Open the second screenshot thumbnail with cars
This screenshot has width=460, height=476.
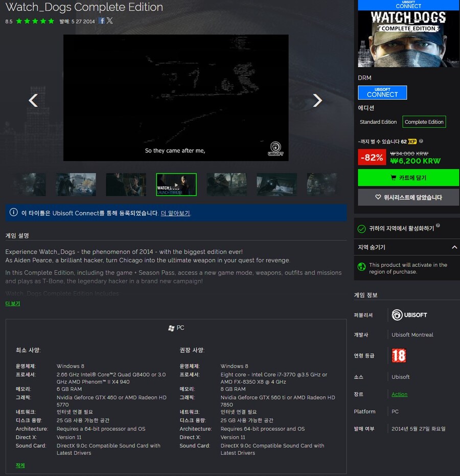click(76, 185)
